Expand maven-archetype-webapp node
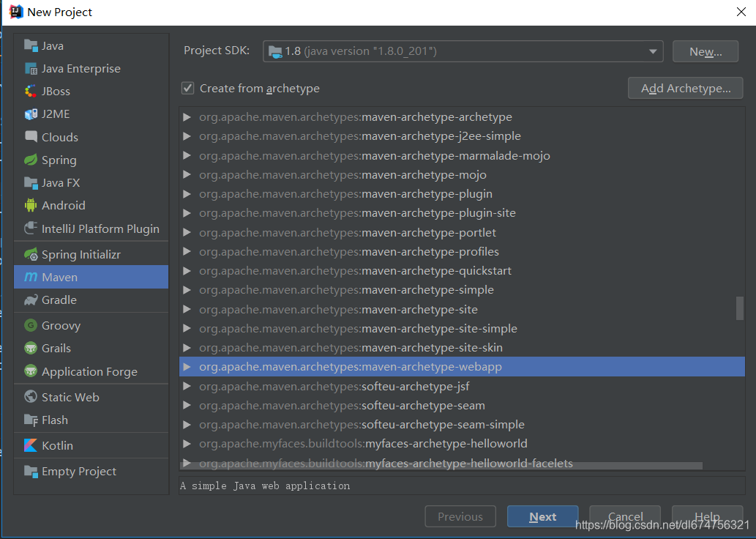The height and width of the screenshot is (539, 756). point(187,367)
